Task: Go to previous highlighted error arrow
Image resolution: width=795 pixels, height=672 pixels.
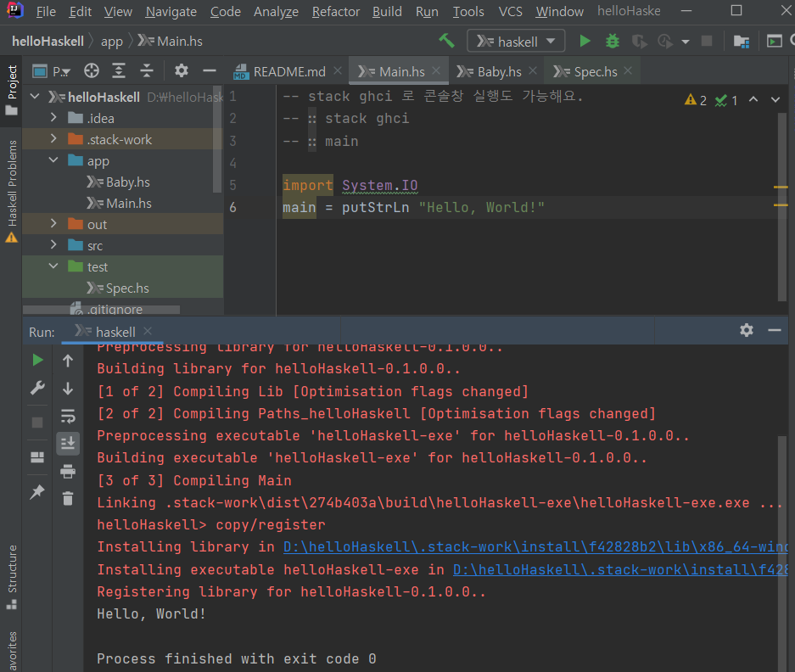Action: [753, 100]
